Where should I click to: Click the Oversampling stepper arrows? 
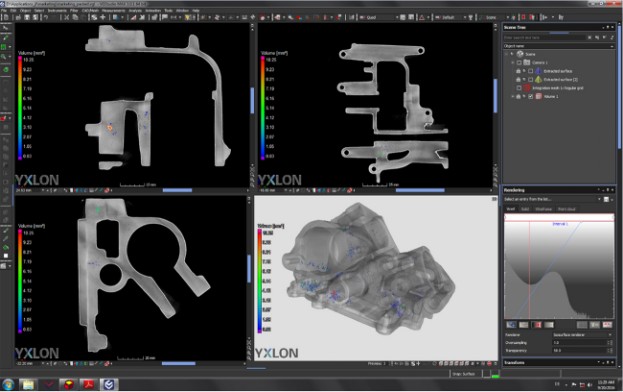tap(611, 342)
